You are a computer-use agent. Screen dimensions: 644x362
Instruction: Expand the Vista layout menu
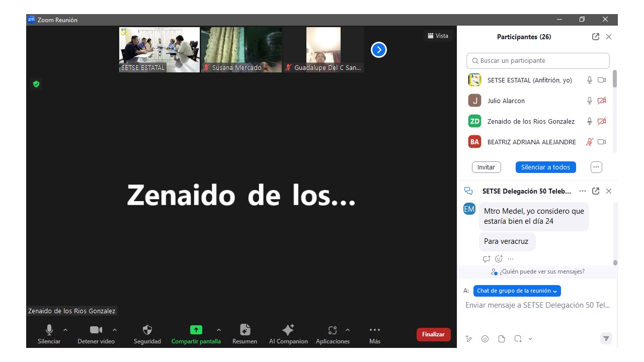tap(438, 36)
